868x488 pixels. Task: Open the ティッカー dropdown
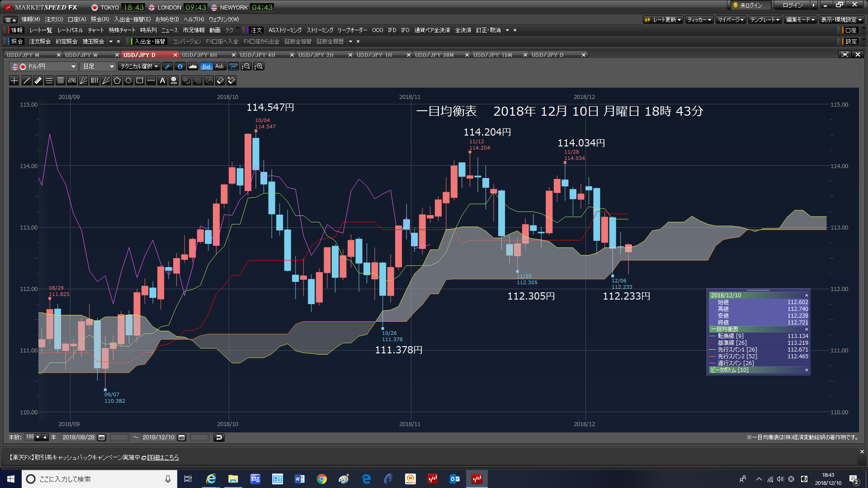699,20
